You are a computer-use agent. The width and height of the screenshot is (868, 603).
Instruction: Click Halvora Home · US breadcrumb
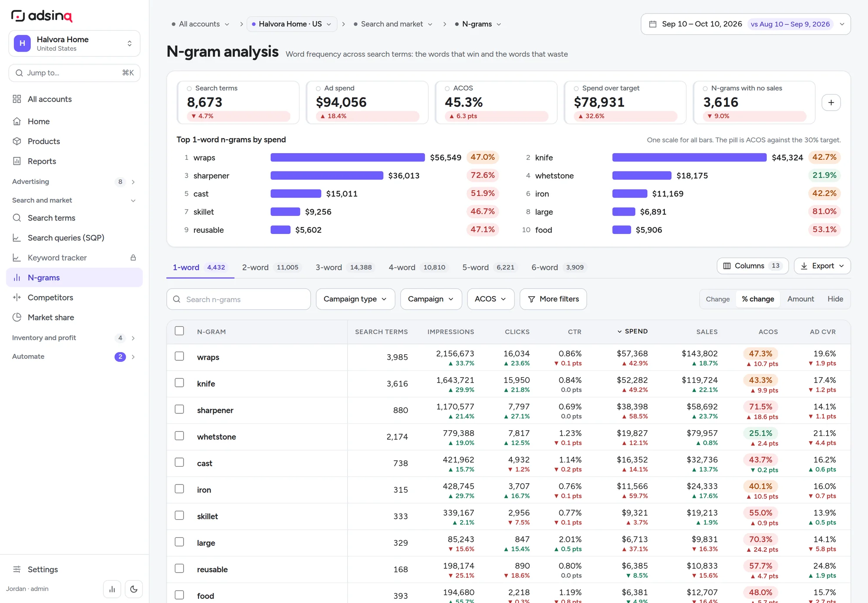coord(292,24)
